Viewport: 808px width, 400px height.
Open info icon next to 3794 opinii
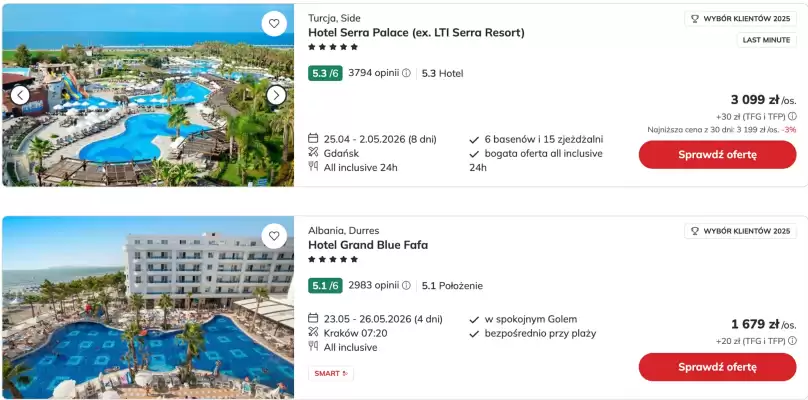coord(406,73)
